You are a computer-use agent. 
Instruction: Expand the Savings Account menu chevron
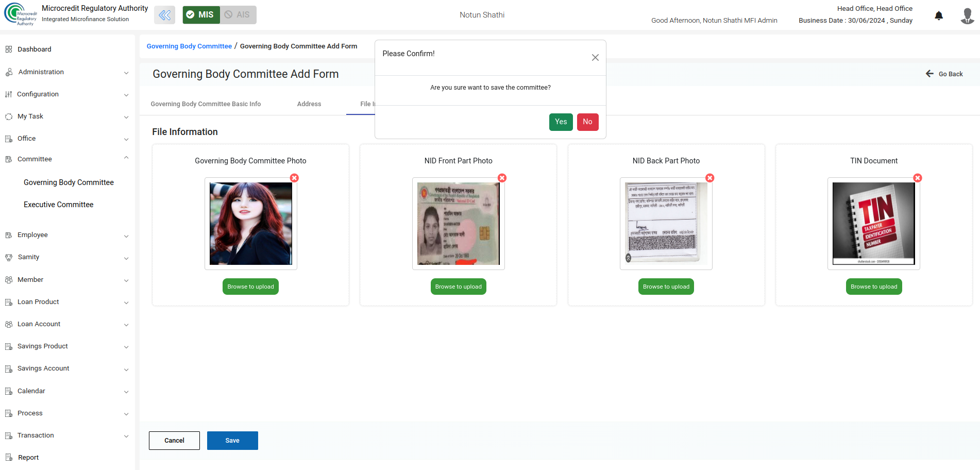coord(126,370)
